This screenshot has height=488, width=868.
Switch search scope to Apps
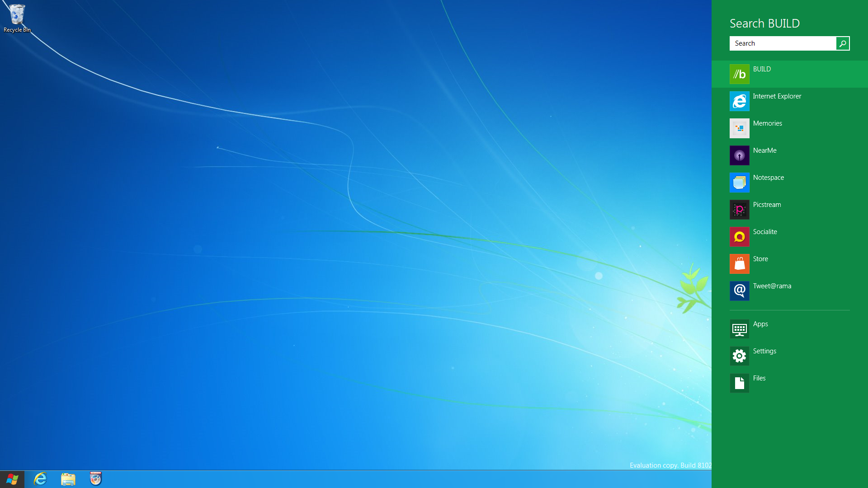pyautogui.click(x=739, y=329)
